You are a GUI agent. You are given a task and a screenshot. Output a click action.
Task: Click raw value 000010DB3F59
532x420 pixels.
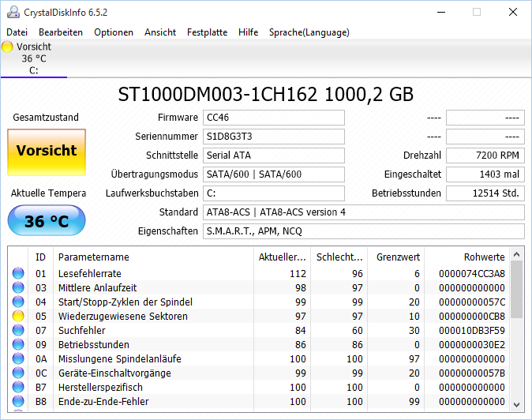click(x=472, y=331)
